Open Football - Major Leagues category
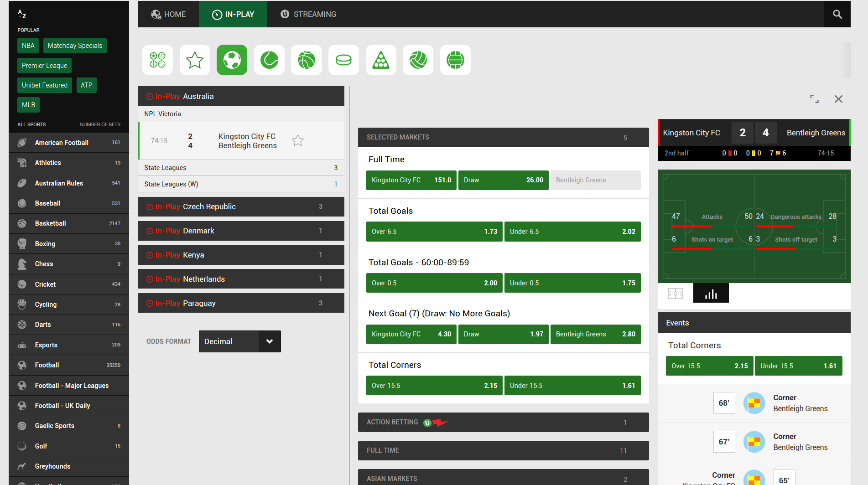Viewport: 868px width, 485px height. (x=69, y=386)
